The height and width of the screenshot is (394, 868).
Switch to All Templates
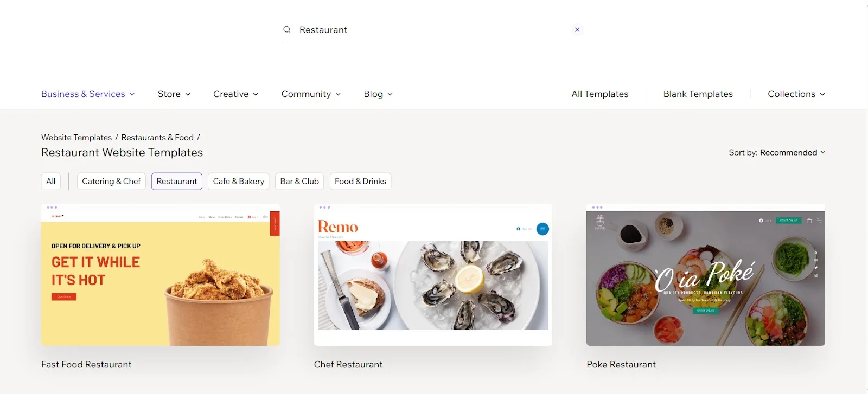599,94
